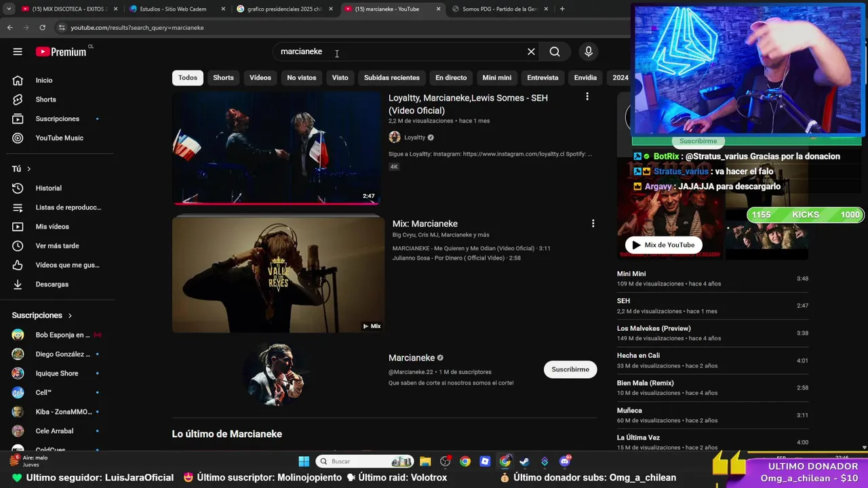Expand the Suscripciones section chevron
The image size is (868, 488).
(69, 315)
